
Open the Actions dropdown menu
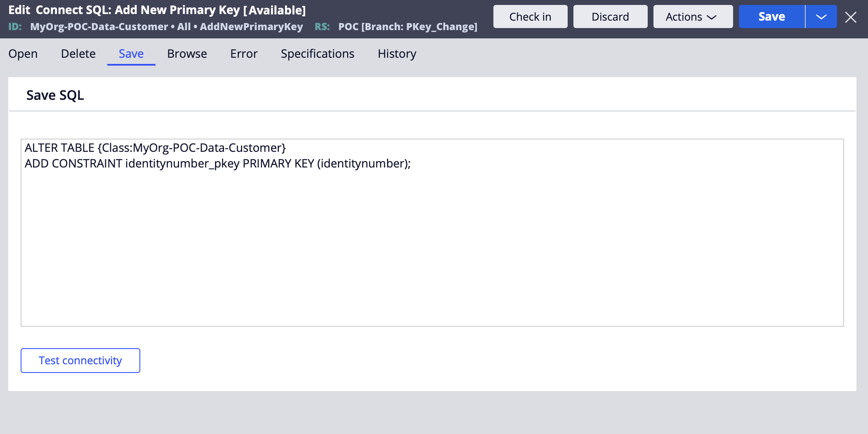coord(693,17)
